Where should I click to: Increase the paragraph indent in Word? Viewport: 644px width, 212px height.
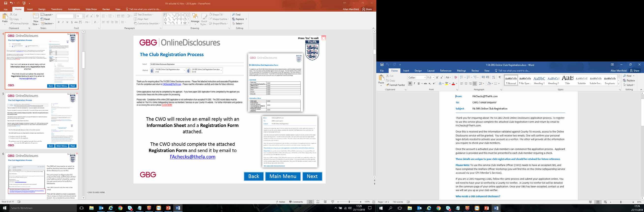point(487,77)
